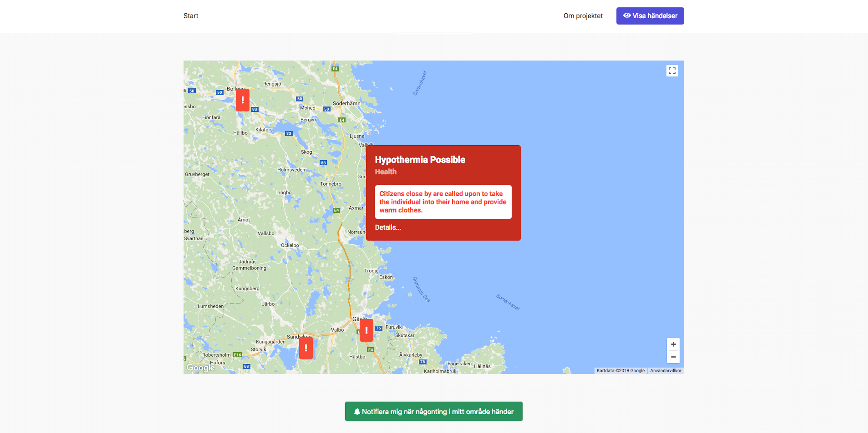Click the bell icon on notify button

coord(357,411)
